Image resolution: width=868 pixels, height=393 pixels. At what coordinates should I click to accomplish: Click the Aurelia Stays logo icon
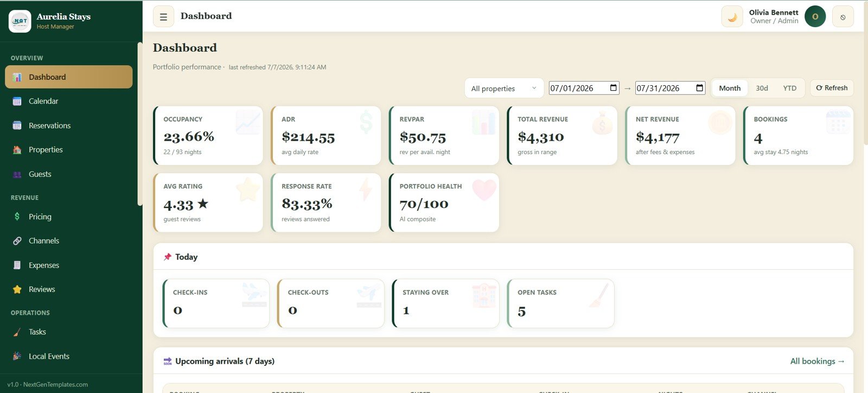coord(20,21)
